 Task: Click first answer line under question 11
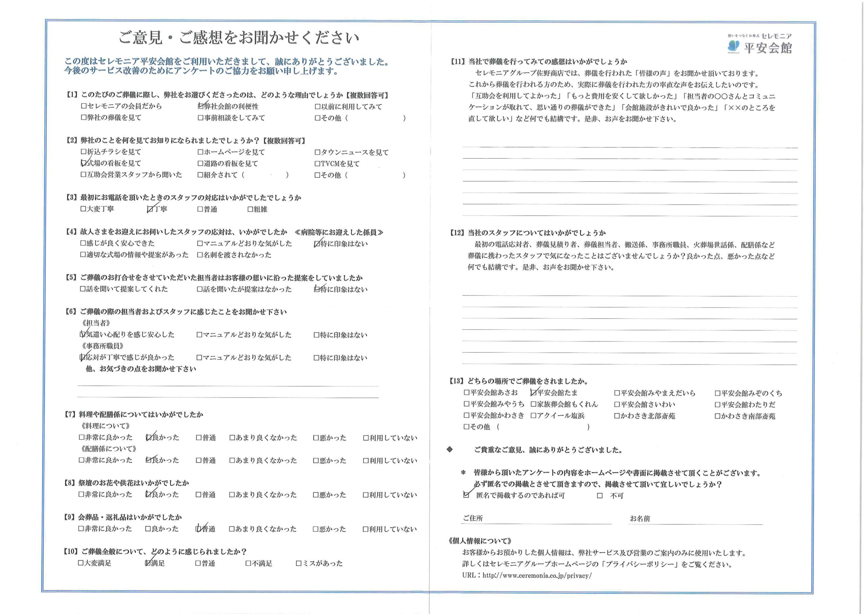point(630,147)
